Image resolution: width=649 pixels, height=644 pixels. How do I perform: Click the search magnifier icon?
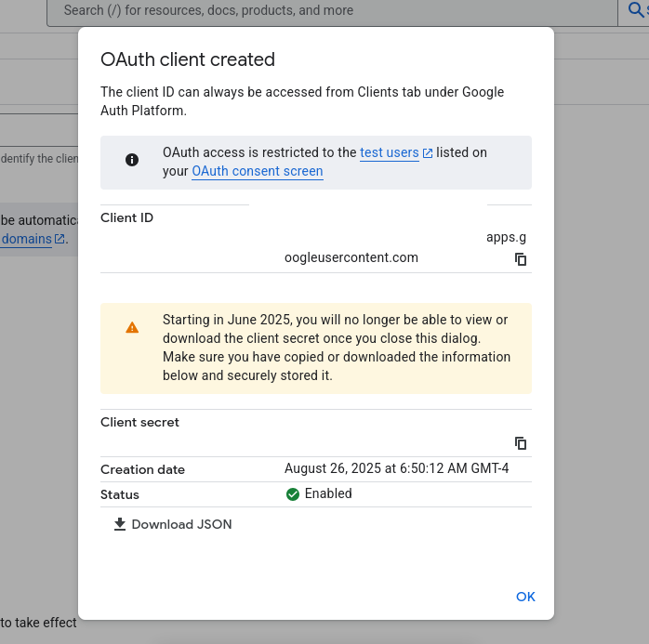point(635,9)
